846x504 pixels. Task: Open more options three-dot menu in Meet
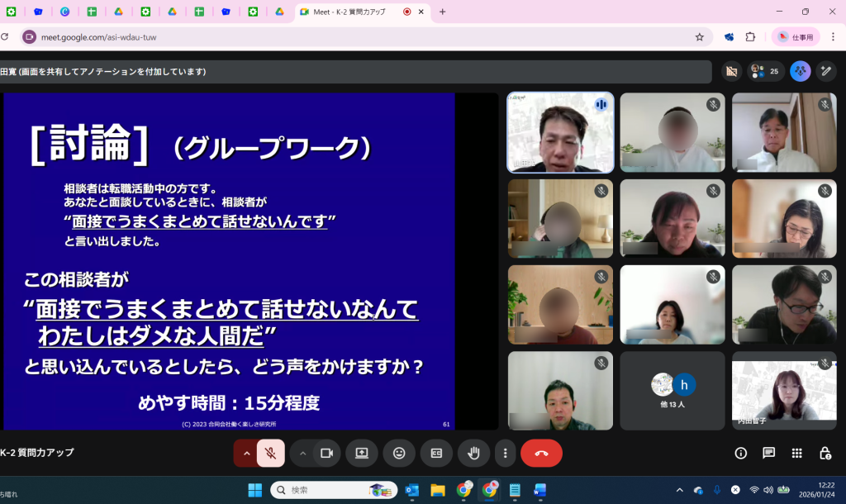pyautogui.click(x=505, y=453)
